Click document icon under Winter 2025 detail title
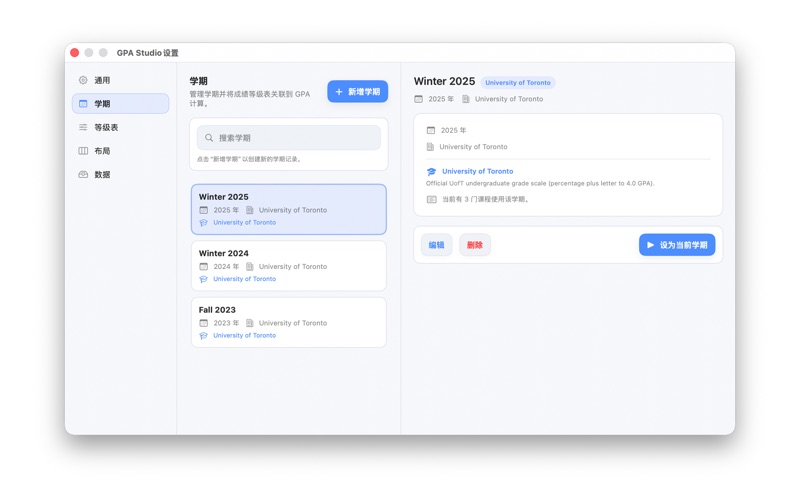The image size is (800, 500). point(466,99)
